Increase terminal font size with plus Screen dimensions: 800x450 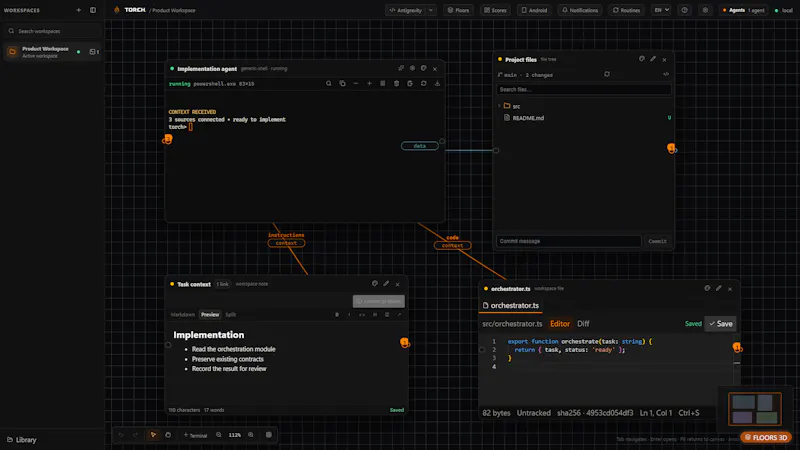[369, 84]
